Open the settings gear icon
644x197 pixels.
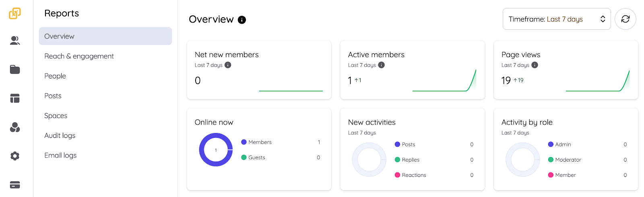15,156
